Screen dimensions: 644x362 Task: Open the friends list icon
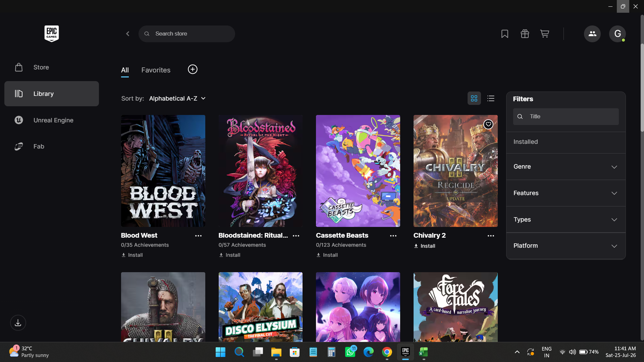click(592, 34)
